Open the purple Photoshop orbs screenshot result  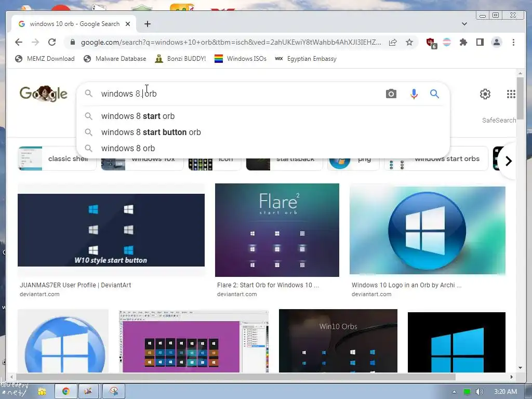tap(194, 341)
